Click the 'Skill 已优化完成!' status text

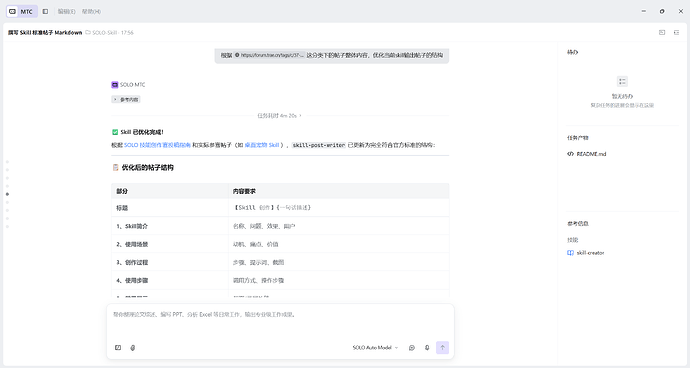pyautogui.click(x=142, y=132)
